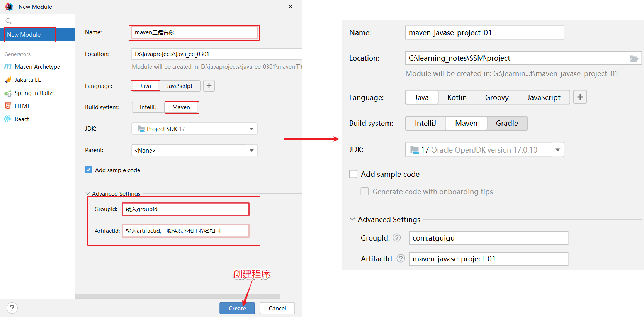Click the search magnifier icon in sidebar
Image resolution: width=644 pixels, height=317 pixels.
coord(8,21)
